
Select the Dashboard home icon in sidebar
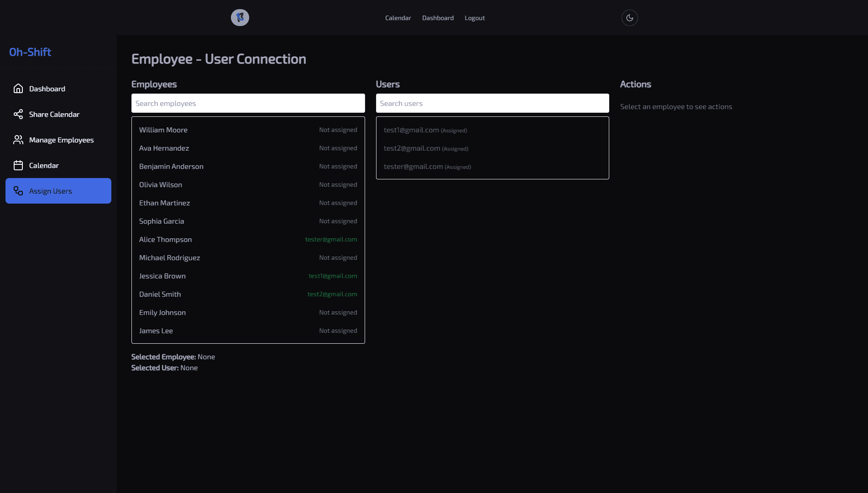click(18, 89)
